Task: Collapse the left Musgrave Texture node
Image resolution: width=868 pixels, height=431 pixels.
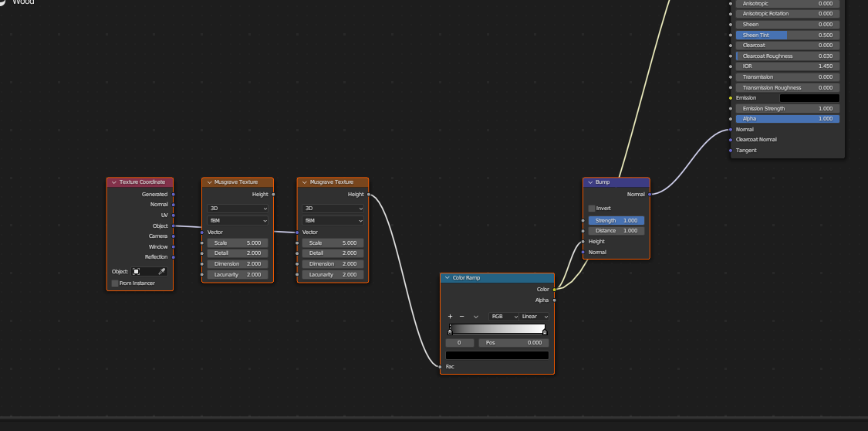Action: point(210,182)
